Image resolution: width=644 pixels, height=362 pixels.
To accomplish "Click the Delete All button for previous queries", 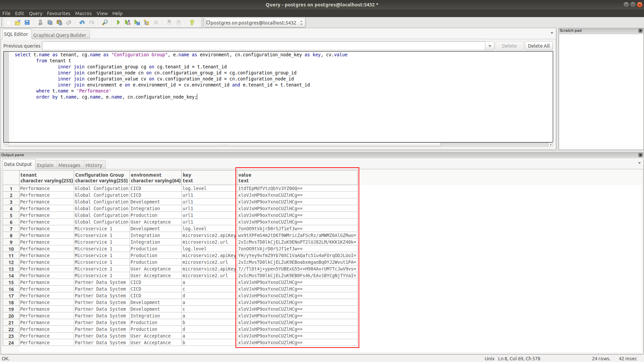I will pyautogui.click(x=538, y=46).
